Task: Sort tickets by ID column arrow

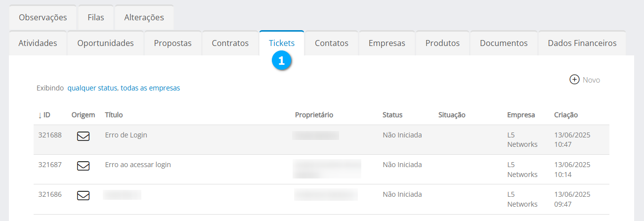Action: pyautogui.click(x=40, y=115)
